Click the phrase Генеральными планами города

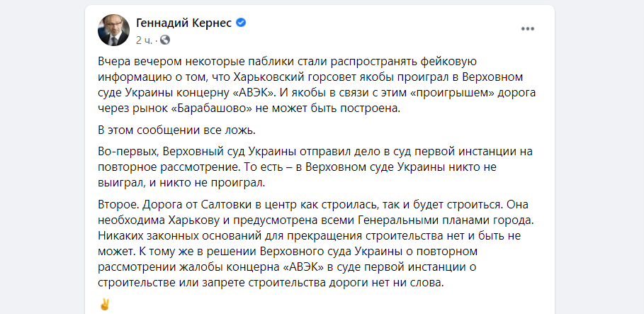[445, 220]
